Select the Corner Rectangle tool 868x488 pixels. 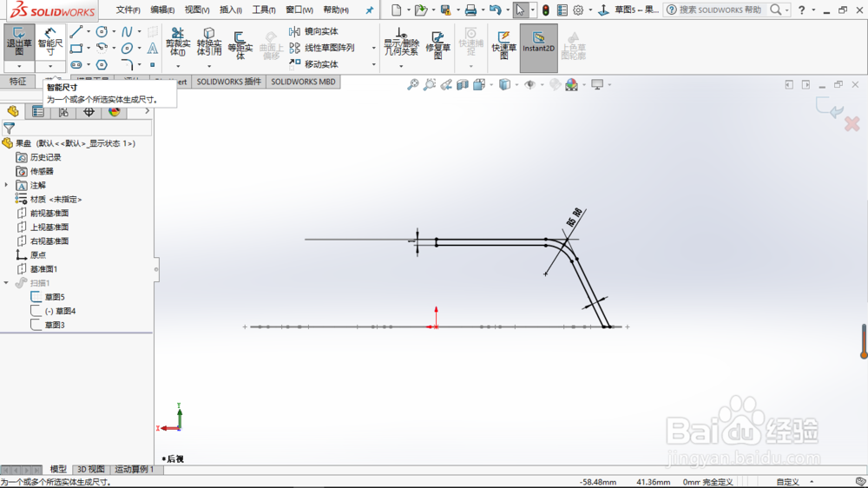point(76,48)
